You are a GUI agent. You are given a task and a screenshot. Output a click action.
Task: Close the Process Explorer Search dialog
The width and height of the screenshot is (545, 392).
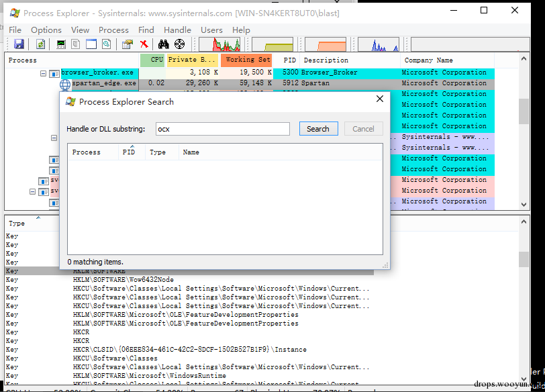click(380, 99)
